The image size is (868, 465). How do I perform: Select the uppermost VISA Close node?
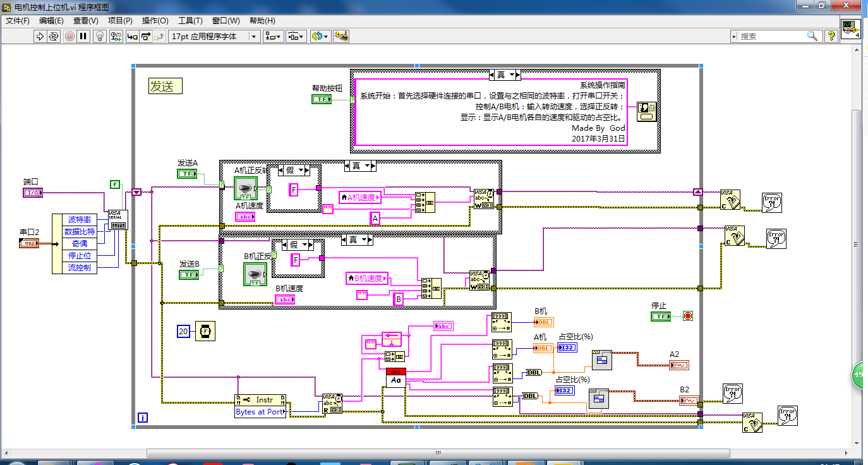730,200
